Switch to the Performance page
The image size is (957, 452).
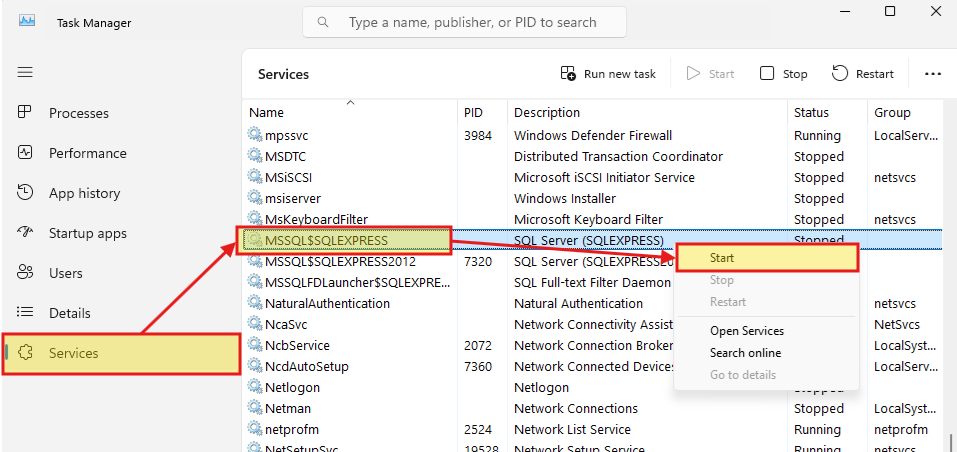(x=88, y=153)
